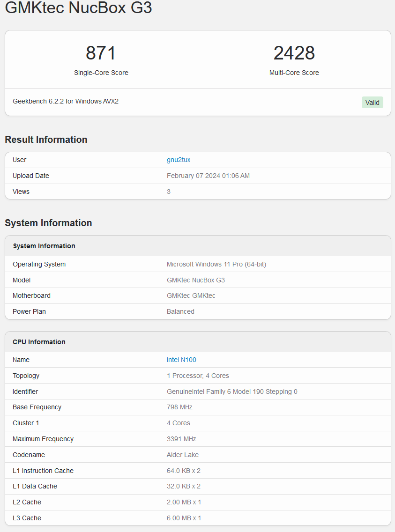Click the Motherboard row label
Viewport: 395px width, 532px height.
(x=31, y=296)
